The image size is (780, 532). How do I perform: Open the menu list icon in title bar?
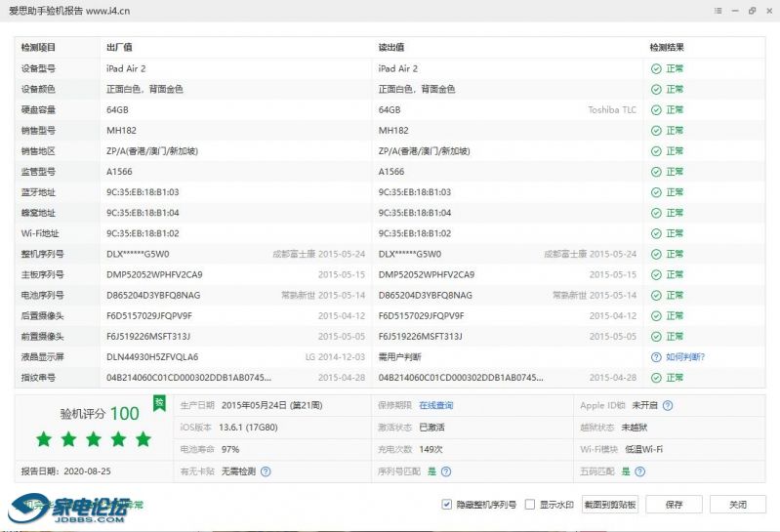tap(718, 11)
